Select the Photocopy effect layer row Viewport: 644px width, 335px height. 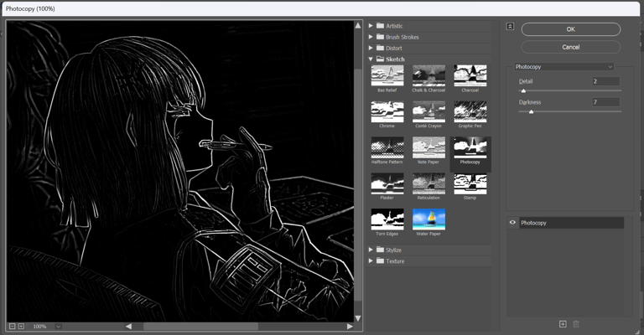click(x=571, y=223)
